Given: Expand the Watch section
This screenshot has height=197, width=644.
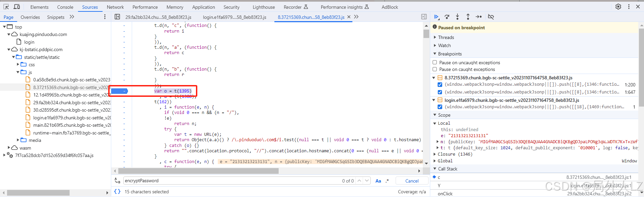Looking at the screenshot, I should coord(435,45).
